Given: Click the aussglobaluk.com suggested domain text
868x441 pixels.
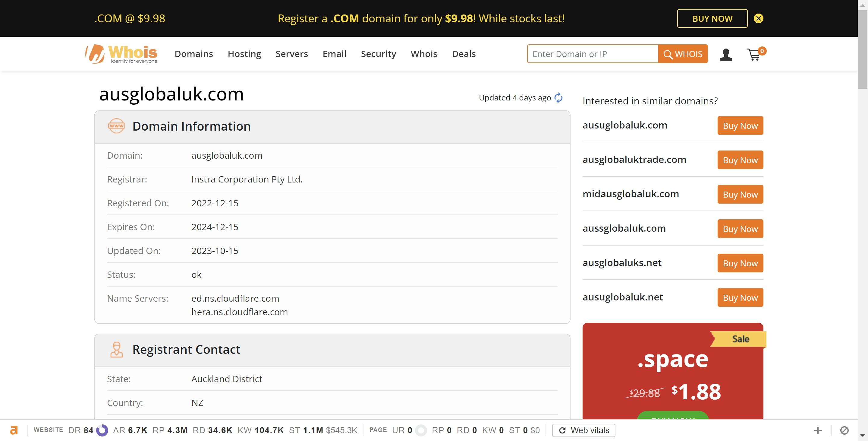Looking at the screenshot, I should point(624,228).
